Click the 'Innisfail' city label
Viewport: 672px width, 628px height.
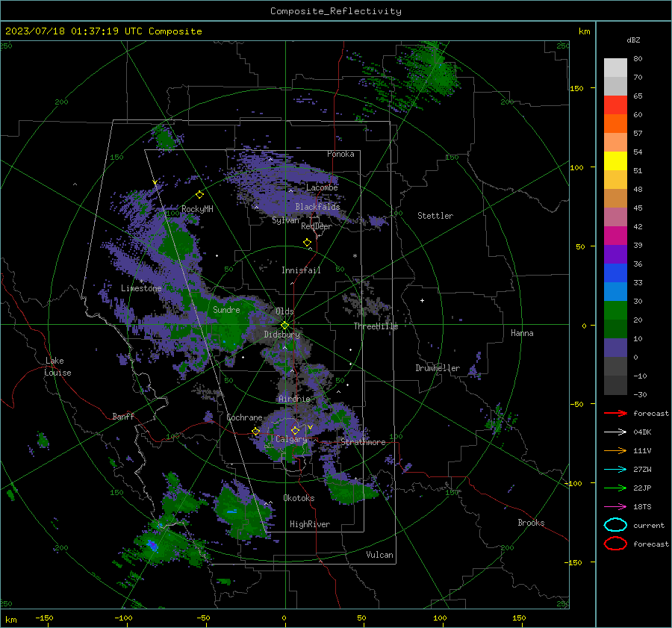(301, 270)
